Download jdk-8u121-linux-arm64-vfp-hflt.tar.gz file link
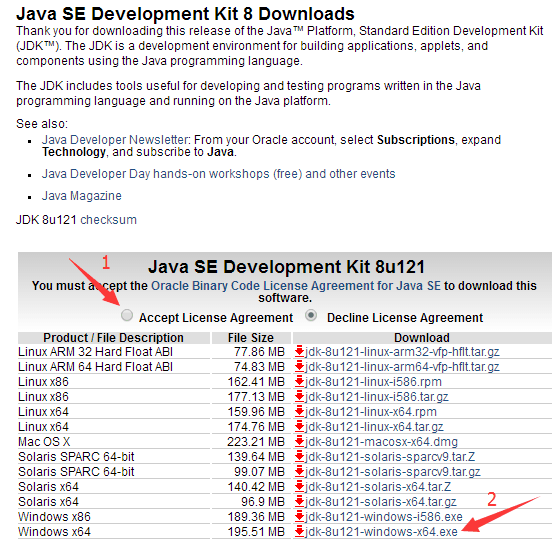Viewport: 559px width, 549px height. 402,367
